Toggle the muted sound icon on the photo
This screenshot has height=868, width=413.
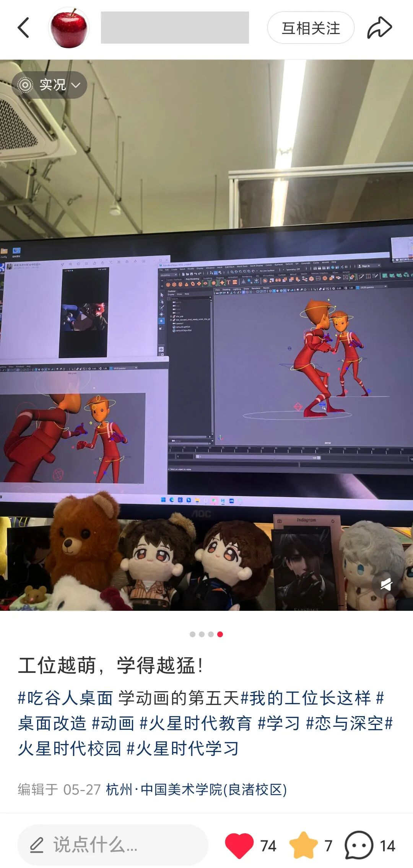pos(385,584)
